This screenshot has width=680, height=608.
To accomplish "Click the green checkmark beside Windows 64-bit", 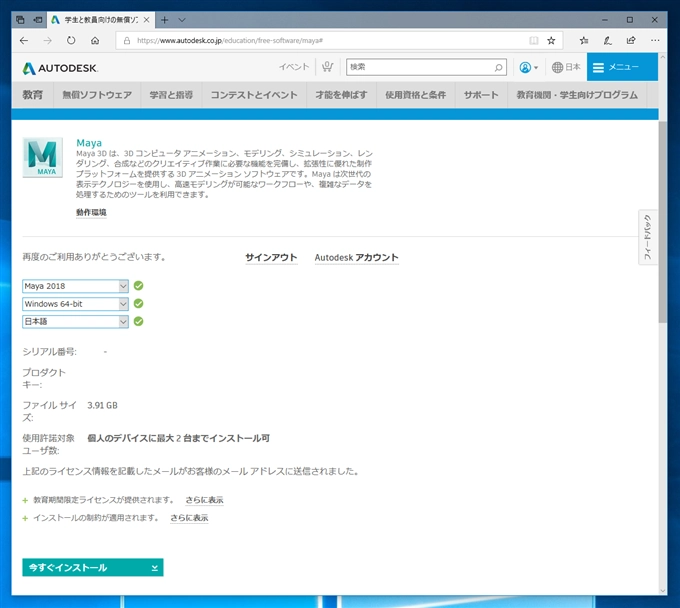I will (138, 304).
